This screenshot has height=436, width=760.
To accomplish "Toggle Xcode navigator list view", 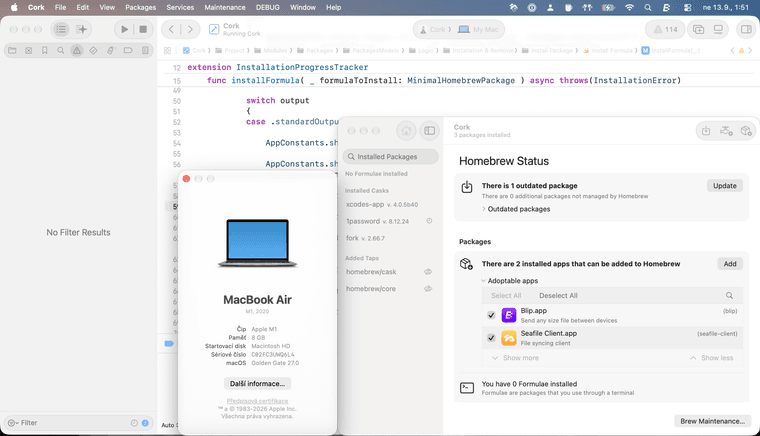I will [61, 30].
